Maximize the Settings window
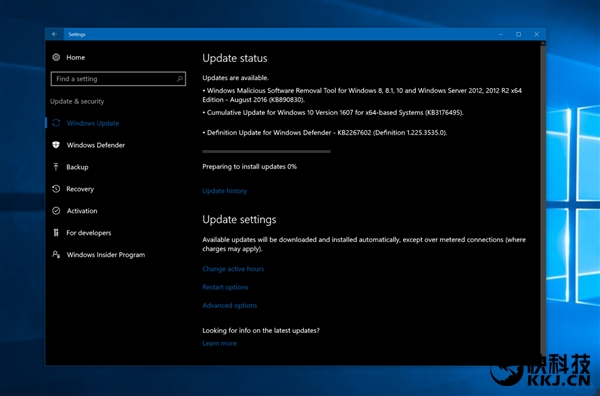The width and height of the screenshot is (600, 396). click(518, 34)
